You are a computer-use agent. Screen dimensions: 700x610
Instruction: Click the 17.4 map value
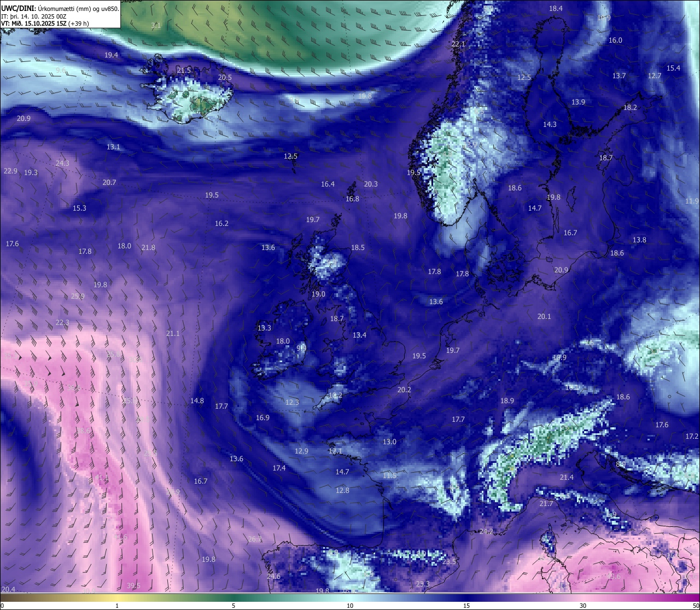(279, 468)
